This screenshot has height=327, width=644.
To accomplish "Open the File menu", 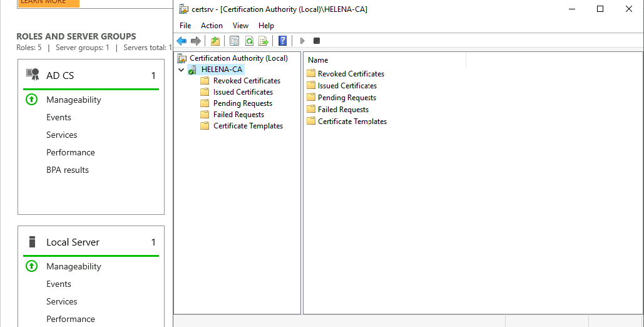I will point(185,26).
